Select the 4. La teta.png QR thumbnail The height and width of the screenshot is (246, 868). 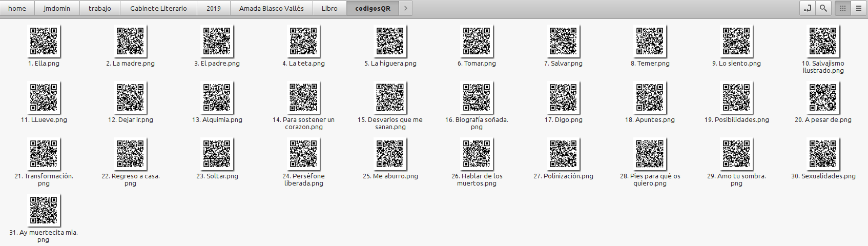point(303,41)
